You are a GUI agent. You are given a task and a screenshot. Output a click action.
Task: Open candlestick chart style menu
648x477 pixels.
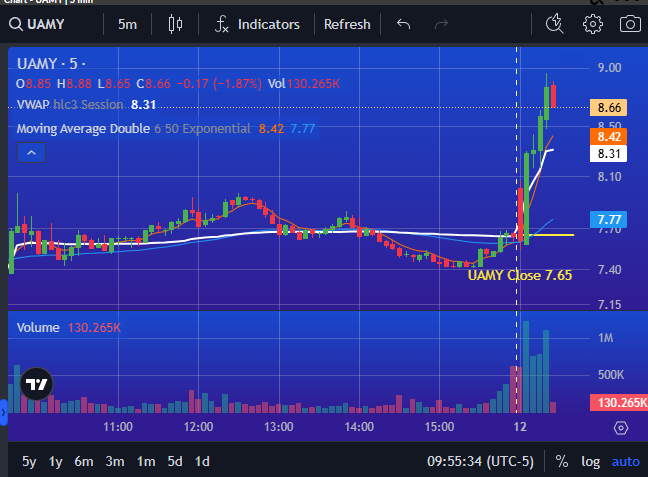click(x=175, y=24)
